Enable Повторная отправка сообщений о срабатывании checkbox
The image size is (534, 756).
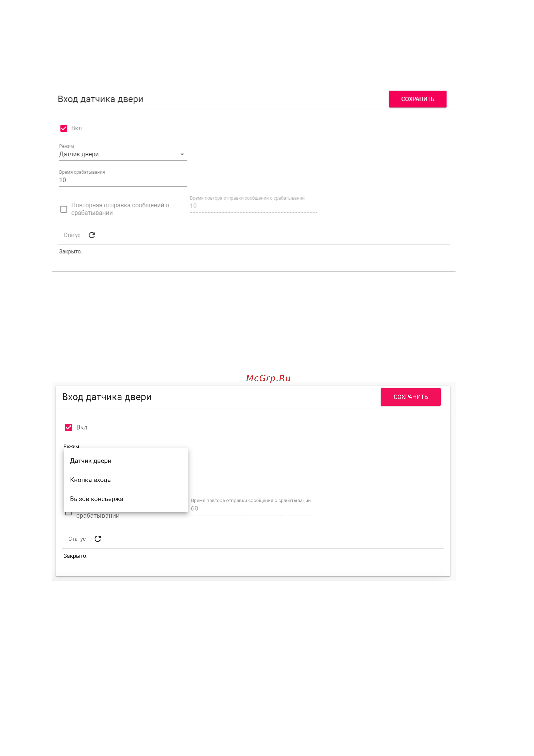pyautogui.click(x=64, y=209)
